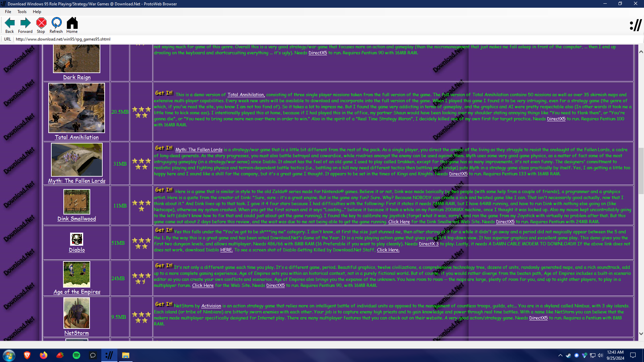The height and width of the screenshot is (362, 644).
Task: Go to the Home icon
Action: [x=72, y=23]
